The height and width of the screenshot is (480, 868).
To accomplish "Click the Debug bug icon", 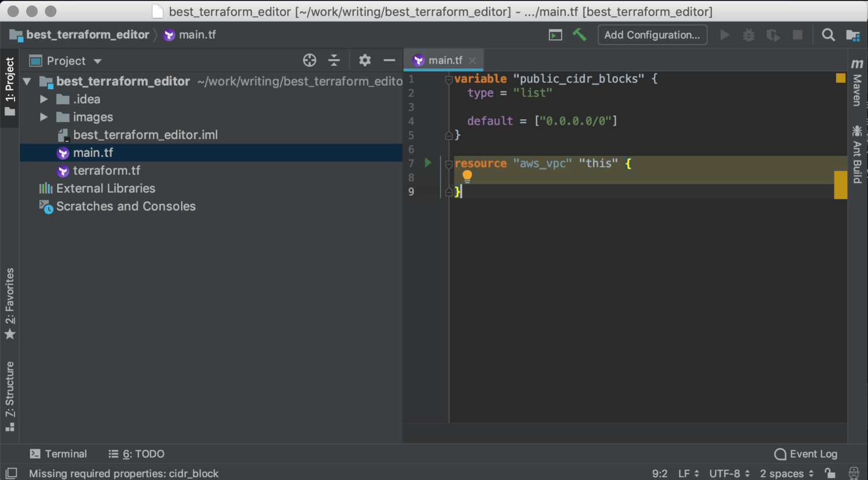I will (x=749, y=35).
